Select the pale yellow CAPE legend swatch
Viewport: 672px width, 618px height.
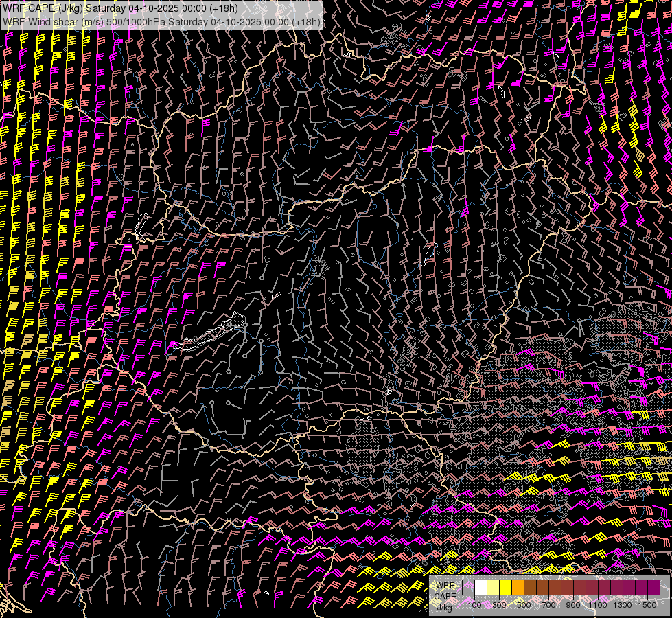(x=494, y=588)
